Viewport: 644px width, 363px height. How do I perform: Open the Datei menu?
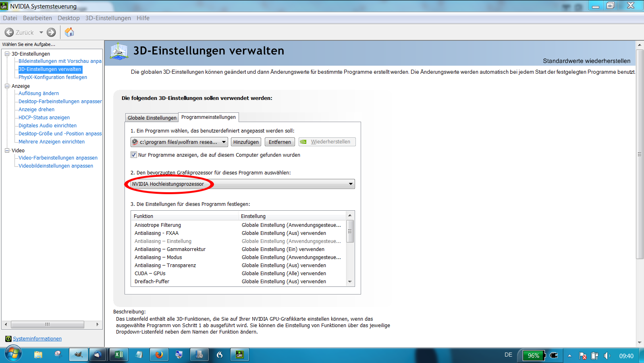coord(10,18)
